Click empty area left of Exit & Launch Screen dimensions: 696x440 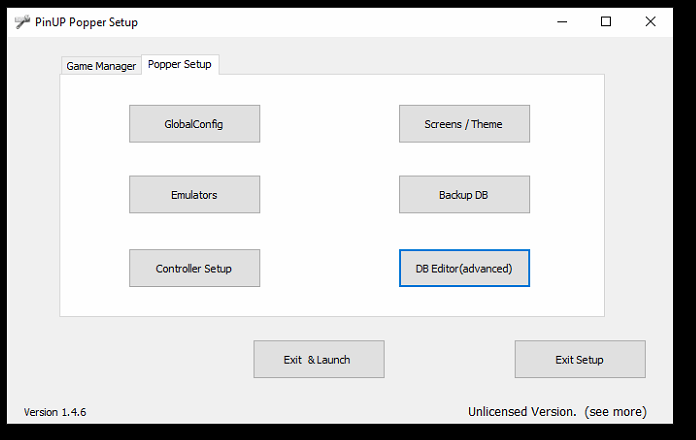click(x=133, y=359)
